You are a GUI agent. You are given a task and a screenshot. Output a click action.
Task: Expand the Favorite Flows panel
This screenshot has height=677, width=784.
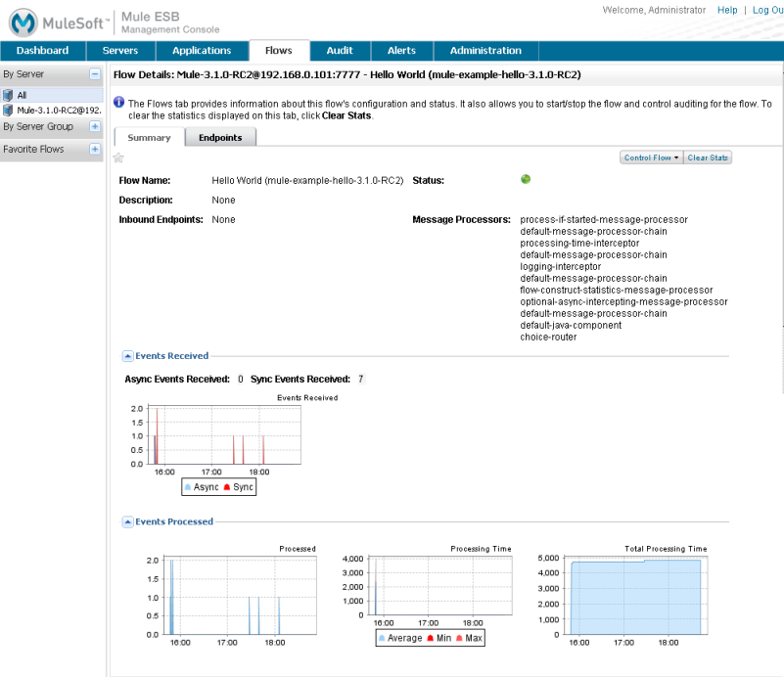tap(95, 149)
